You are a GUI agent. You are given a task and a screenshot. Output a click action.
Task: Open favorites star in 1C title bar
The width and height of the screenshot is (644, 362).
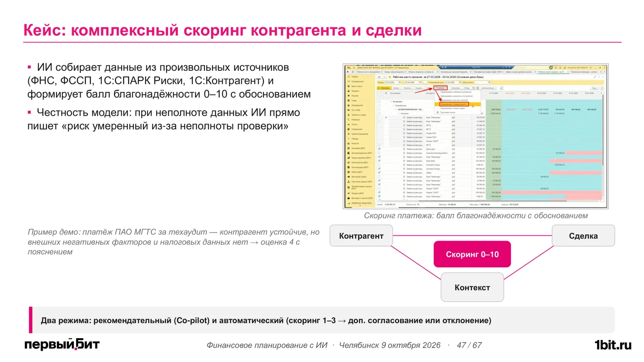[x=560, y=68]
